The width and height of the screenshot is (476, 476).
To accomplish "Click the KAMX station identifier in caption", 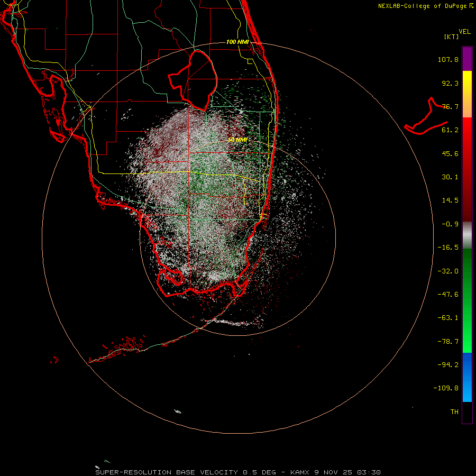I will tap(300, 472).
